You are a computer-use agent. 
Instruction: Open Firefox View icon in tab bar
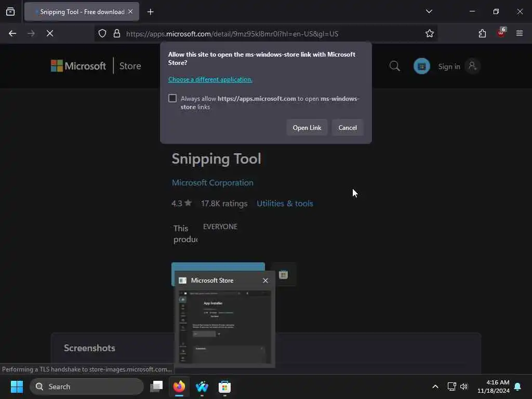click(10, 12)
